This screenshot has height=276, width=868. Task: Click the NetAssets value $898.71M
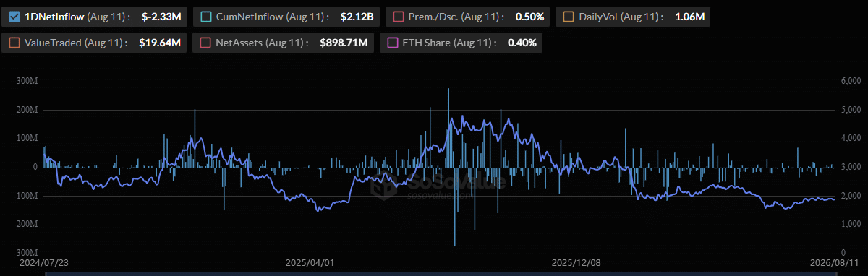pyautogui.click(x=344, y=43)
